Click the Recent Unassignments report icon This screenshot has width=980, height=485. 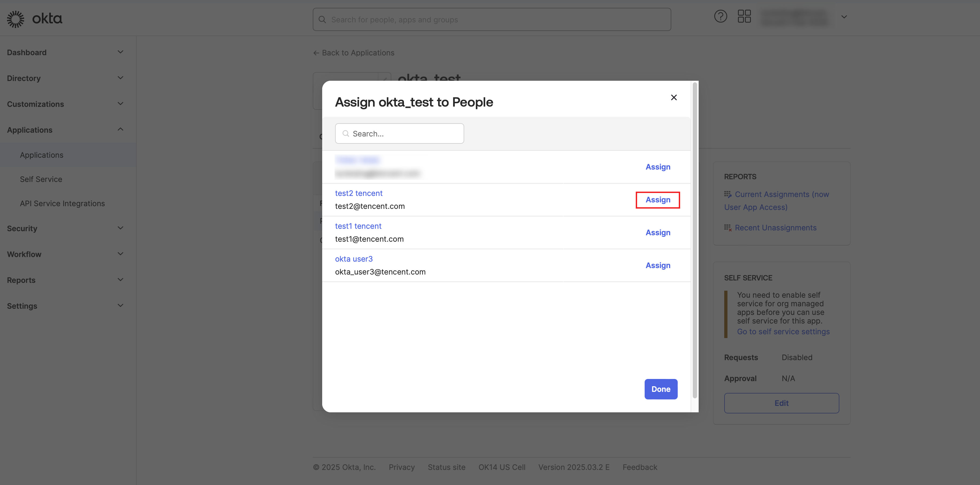pyautogui.click(x=727, y=228)
